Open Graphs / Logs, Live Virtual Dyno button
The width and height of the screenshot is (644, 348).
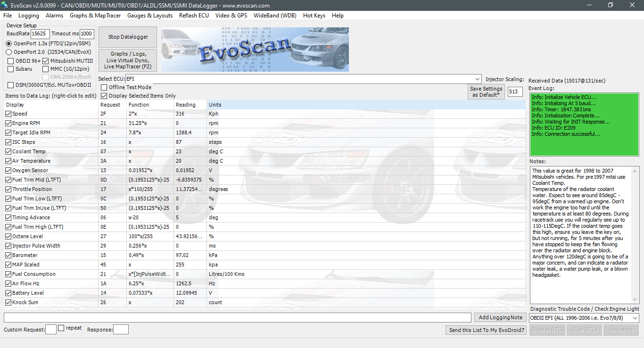128,60
